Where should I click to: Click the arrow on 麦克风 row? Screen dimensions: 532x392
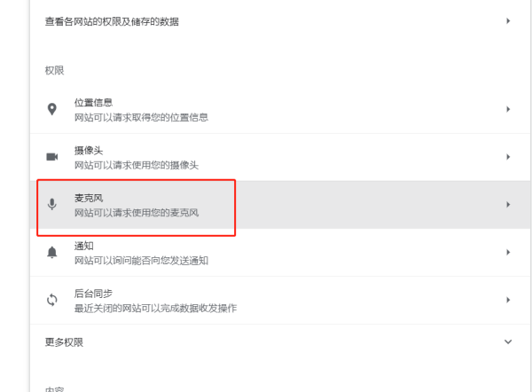pyautogui.click(x=508, y=205)
